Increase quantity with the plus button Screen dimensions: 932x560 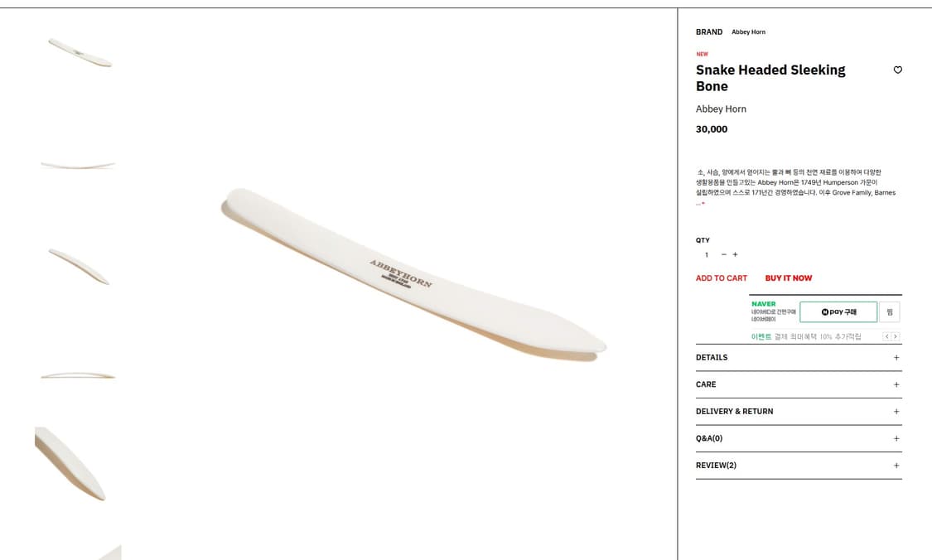[x=736, y=254]
